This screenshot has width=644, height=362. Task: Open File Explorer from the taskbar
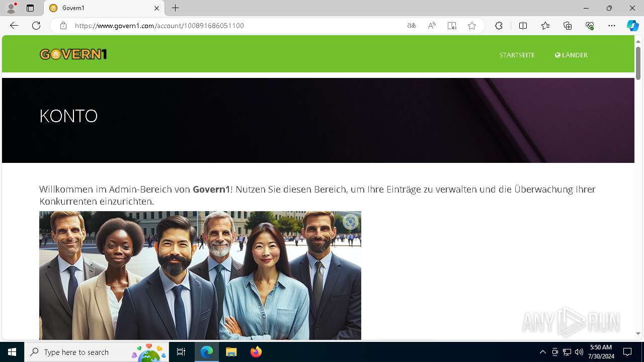[231, 352]
